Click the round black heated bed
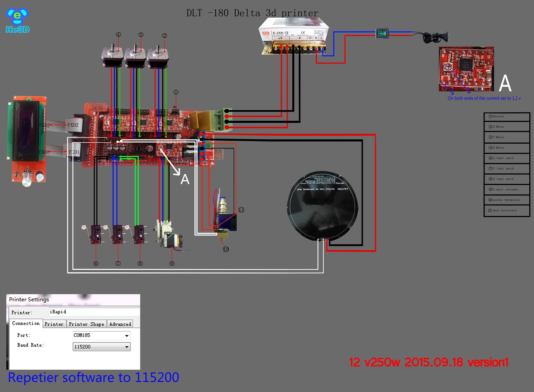This screenshot has width=534, height=392. tap(323, 206)
